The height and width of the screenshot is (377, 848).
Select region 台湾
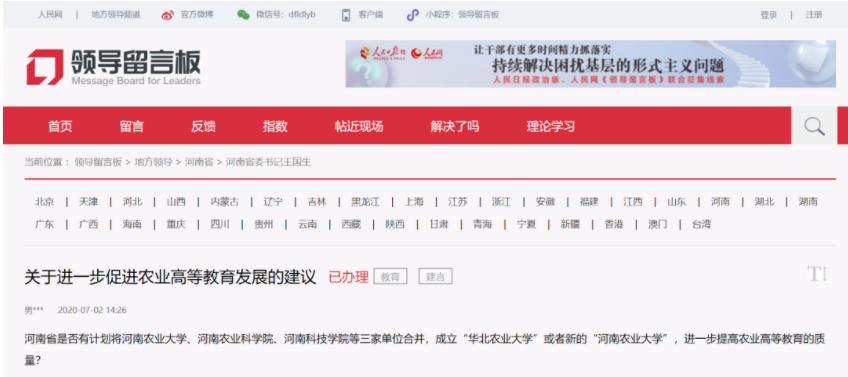point(701,224)
